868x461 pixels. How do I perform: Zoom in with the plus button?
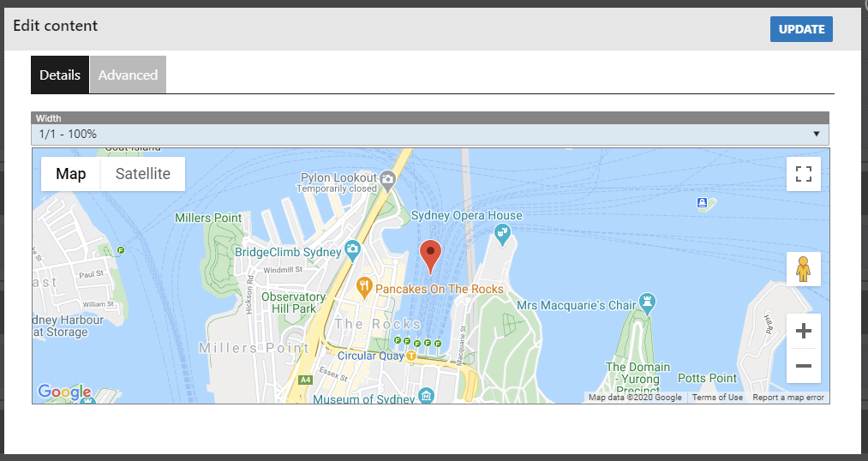[803, 332]
